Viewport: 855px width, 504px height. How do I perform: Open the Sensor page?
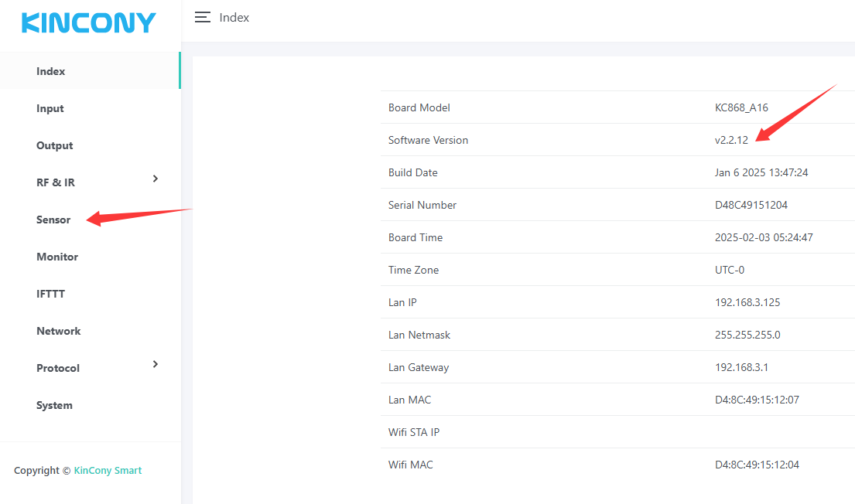click(x=53, y=220)
